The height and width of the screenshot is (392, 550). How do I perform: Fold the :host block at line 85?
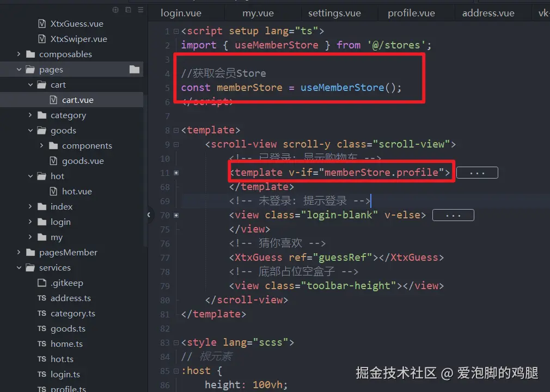pyautogui.click(x=176, y=371)
